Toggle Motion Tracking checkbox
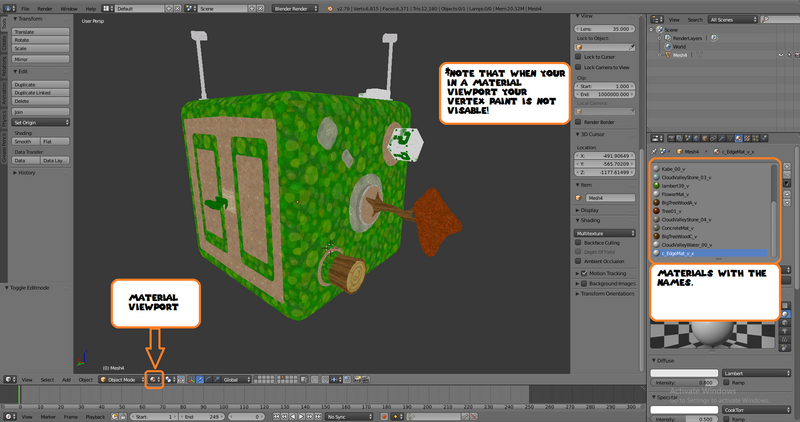Screen dimensions: 800x422 pos(584,274)
